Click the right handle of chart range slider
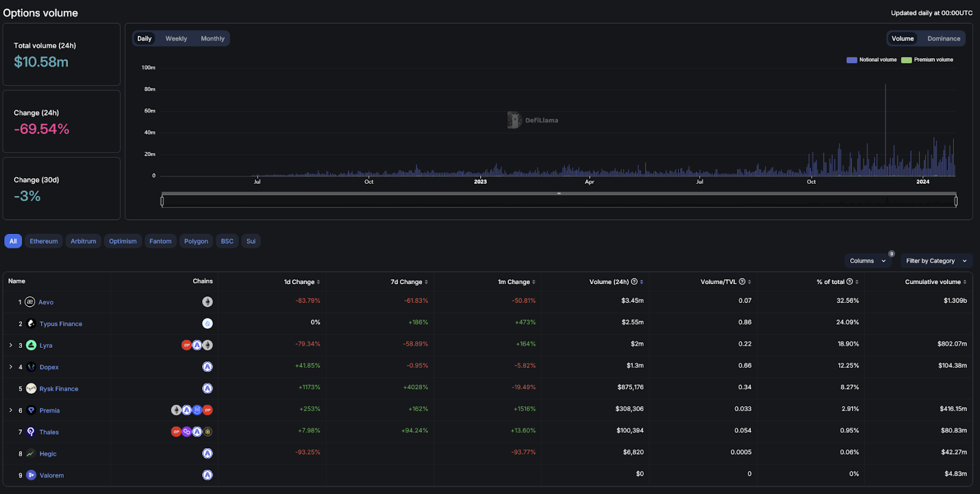The height and width of the screenshot is (494, 980). (956, 201)
